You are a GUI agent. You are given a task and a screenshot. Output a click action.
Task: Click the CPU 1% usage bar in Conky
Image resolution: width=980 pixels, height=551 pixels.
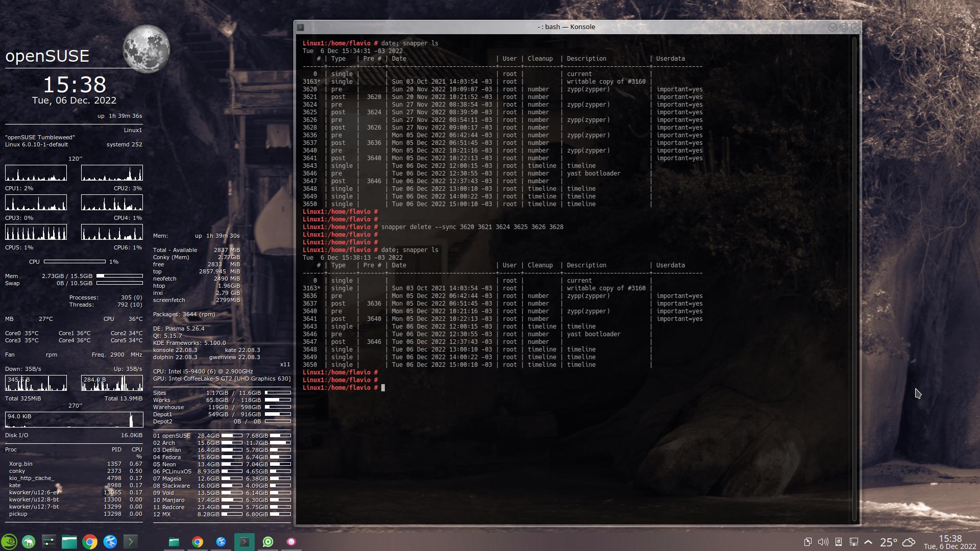(x=75, y=262)
